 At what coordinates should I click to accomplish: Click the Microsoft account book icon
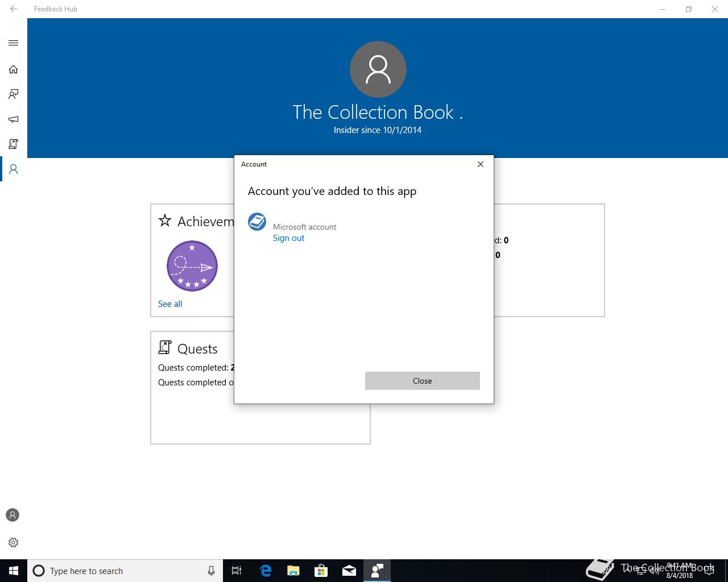(x=257, y=222)
